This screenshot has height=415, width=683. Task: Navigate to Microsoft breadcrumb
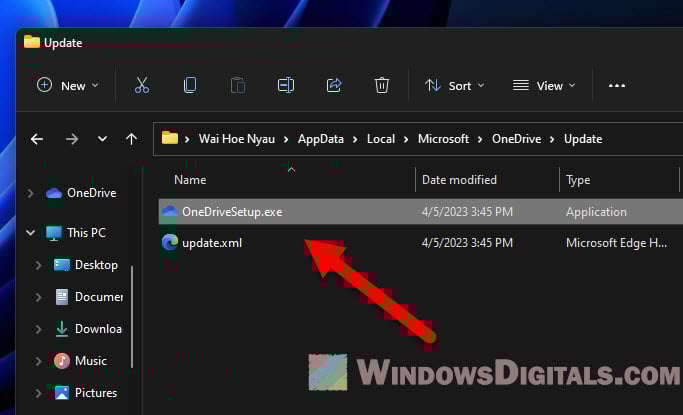click(x=443, y=139)
